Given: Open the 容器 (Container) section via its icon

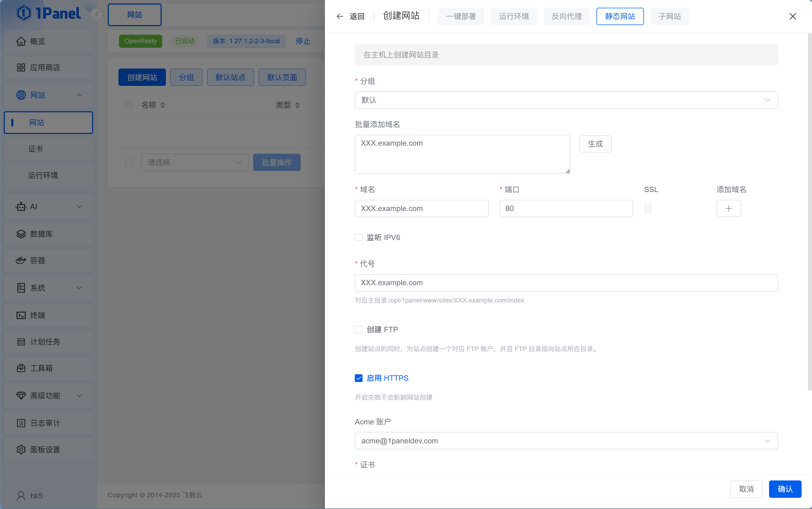Looking at the screenshot, I should pos(21,260).
